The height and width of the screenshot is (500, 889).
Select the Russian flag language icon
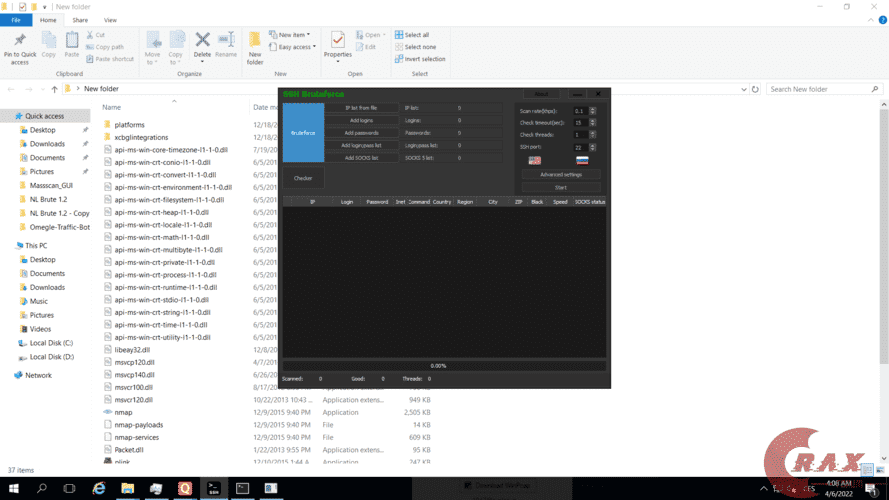pos(582,160)
